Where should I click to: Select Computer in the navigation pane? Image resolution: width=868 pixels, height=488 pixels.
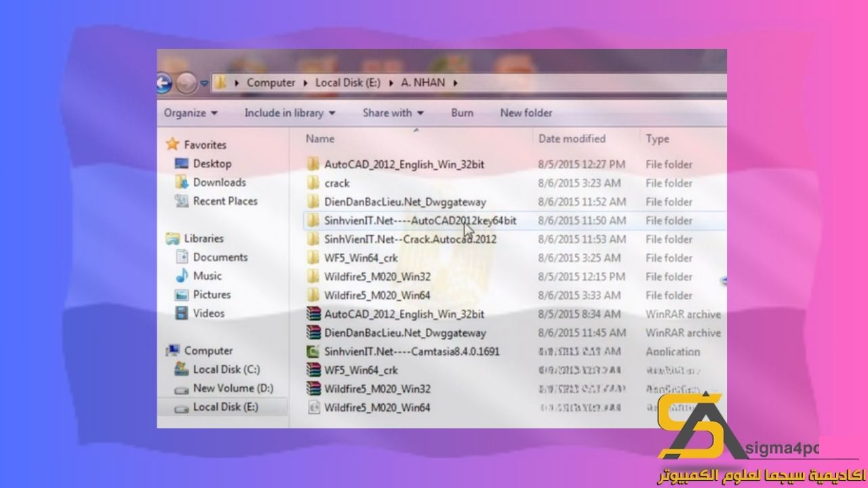pos(208,351)
